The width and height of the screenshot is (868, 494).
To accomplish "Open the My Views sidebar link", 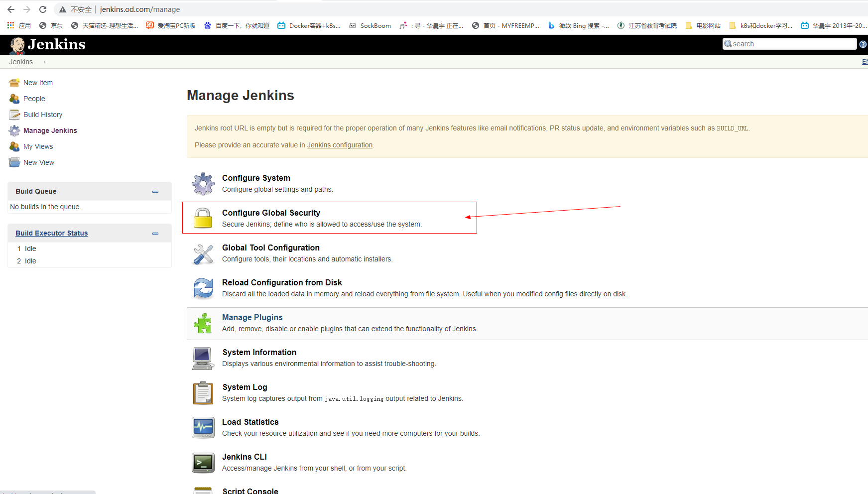I will [x=38, y=146].
